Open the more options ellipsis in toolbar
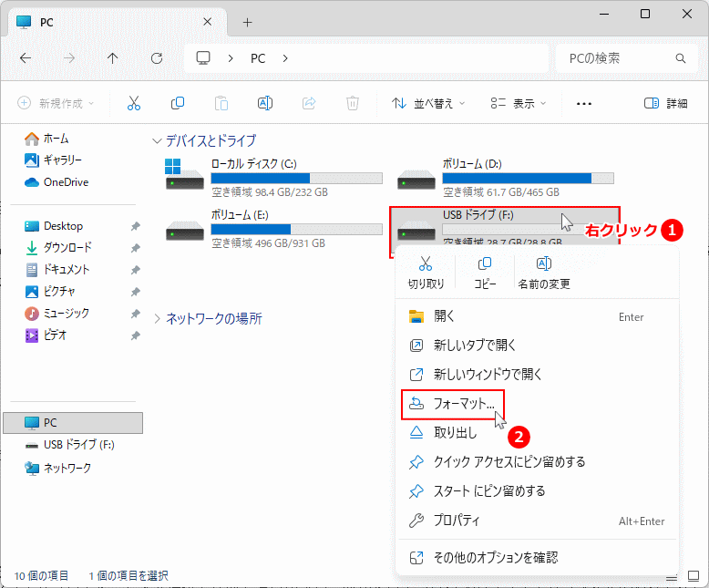This screenshot has width=709, height=588. 584,103
